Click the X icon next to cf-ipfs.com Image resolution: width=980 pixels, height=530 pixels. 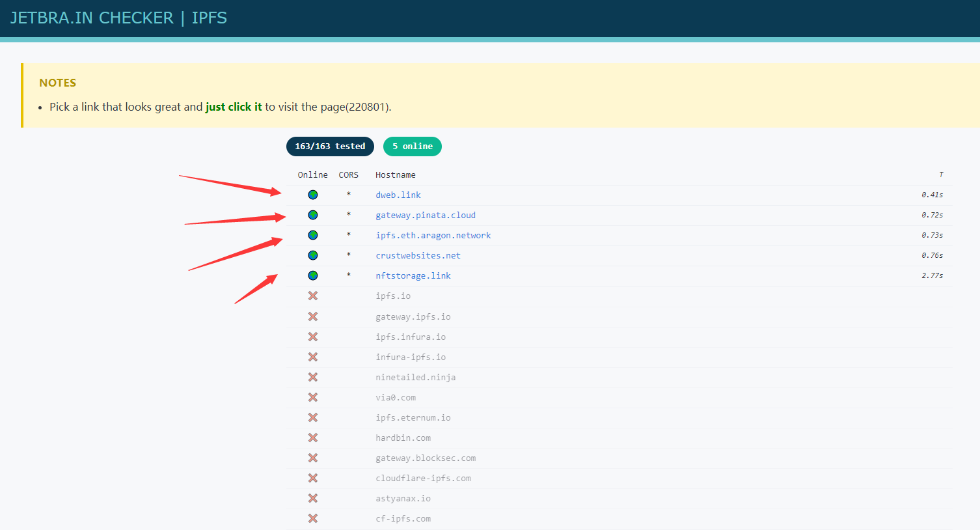point(313,518)
